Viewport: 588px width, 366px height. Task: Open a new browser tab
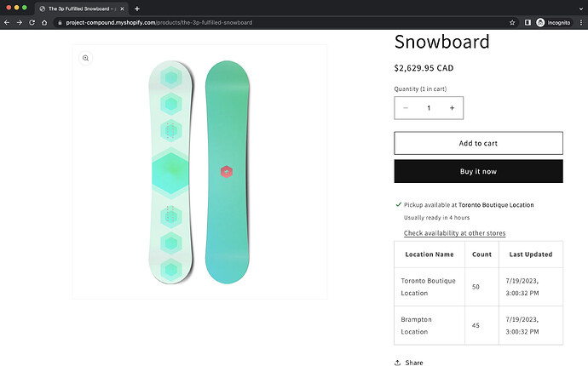click(x=137, y=8)
